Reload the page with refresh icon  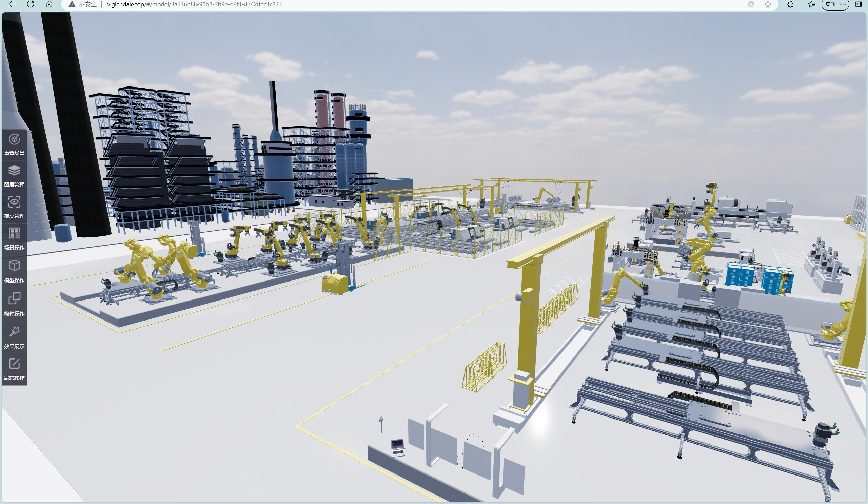[31, 4]
